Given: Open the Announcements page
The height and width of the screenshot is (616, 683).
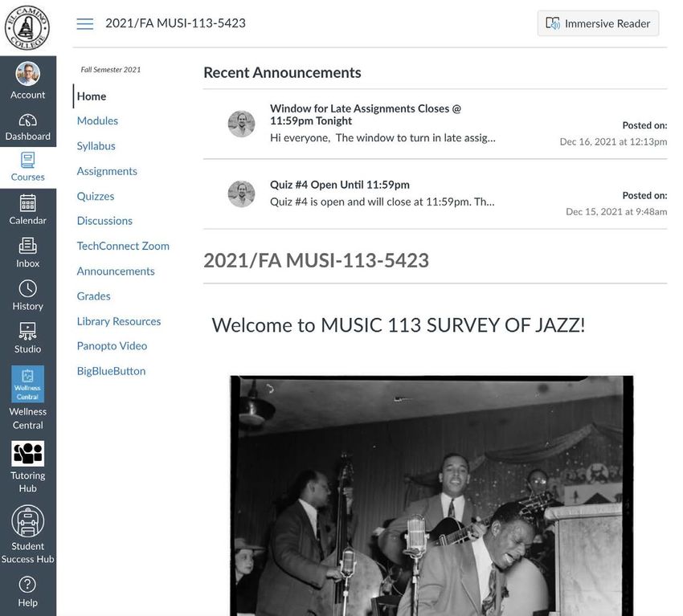Looking at the screenshot, I should tap(116, 271).
